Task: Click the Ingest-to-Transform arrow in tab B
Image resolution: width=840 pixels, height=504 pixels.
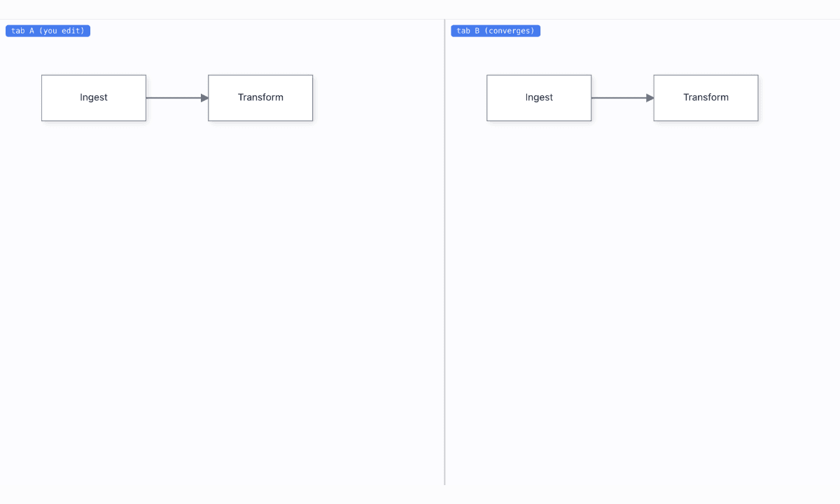Action: pyautogui.click(x=622, y=98)
